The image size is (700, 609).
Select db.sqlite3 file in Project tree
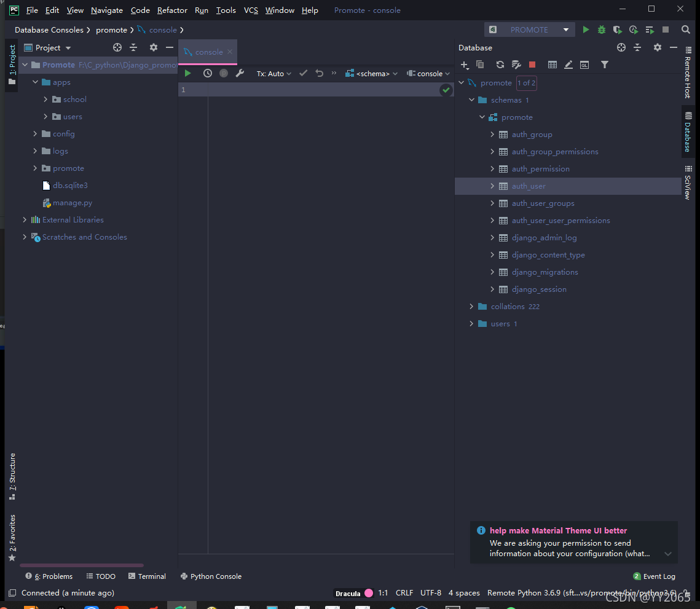click(x=70, y=186)
